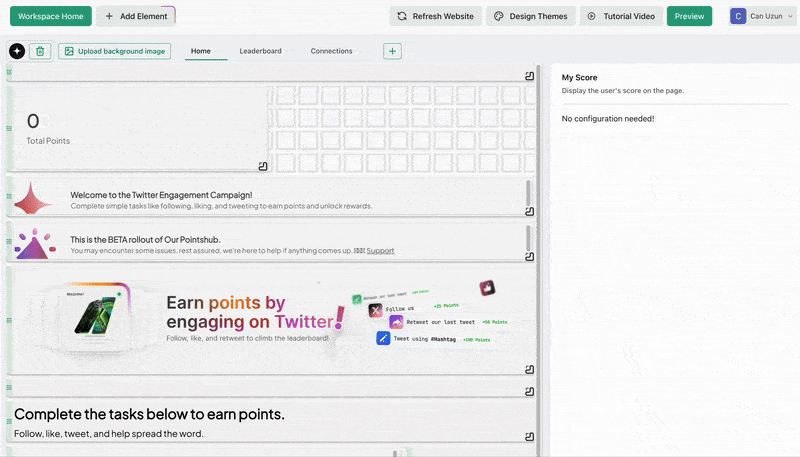Click the Add Element button

pyautogui.click(x=136, y=16)
